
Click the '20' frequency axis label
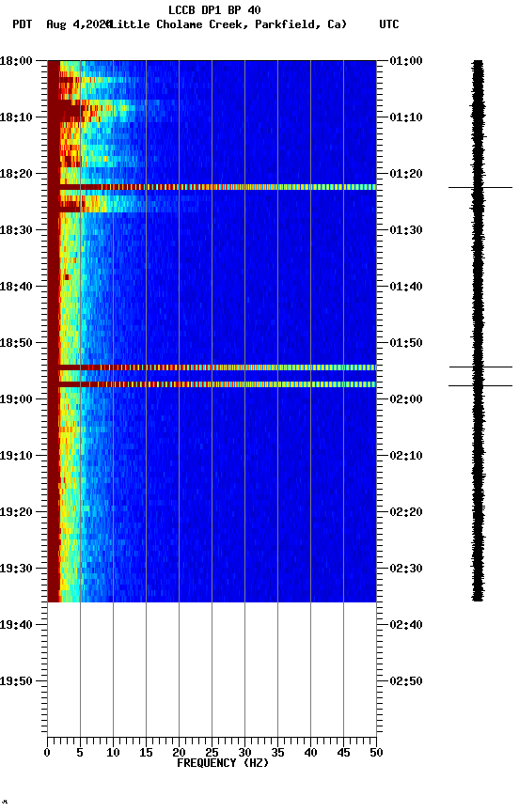(x=179, y=753)
